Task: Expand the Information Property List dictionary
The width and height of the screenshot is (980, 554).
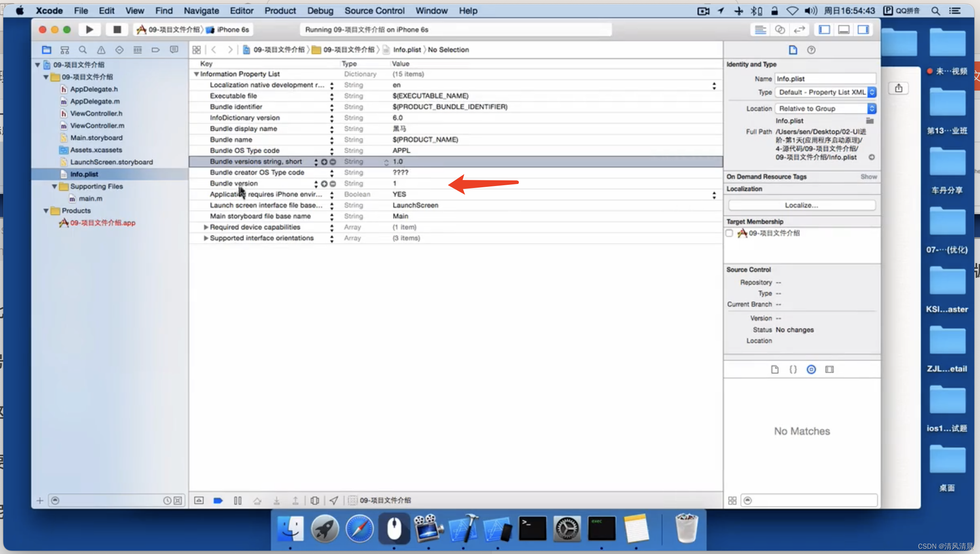Action: 197,73
